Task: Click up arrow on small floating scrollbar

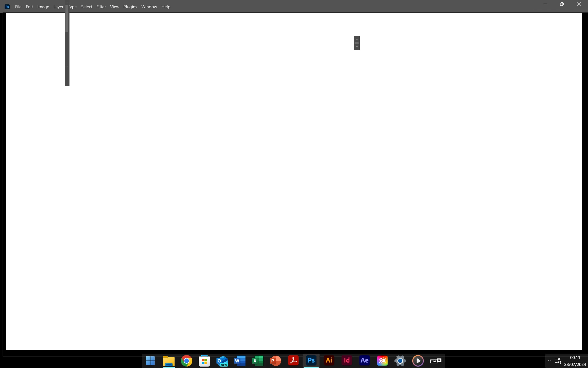Action: (x=357, y=39)
